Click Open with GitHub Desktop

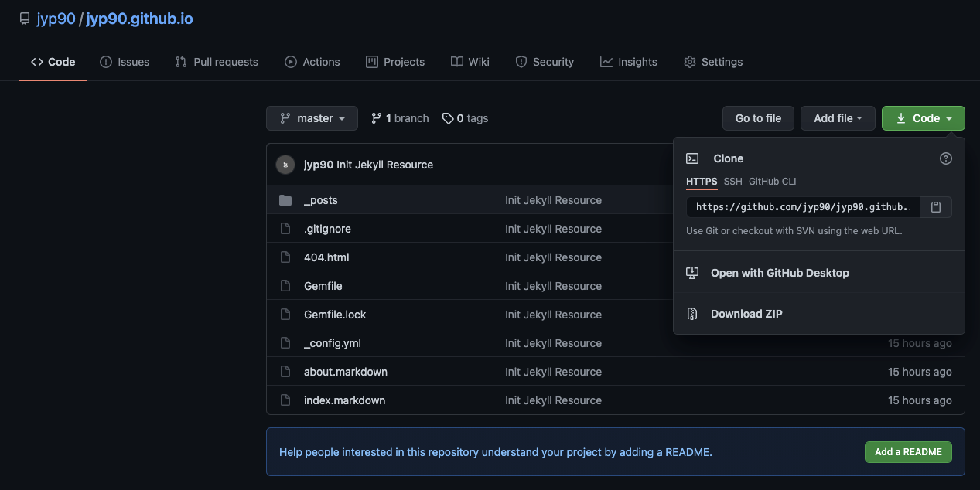tap(780, 273)
